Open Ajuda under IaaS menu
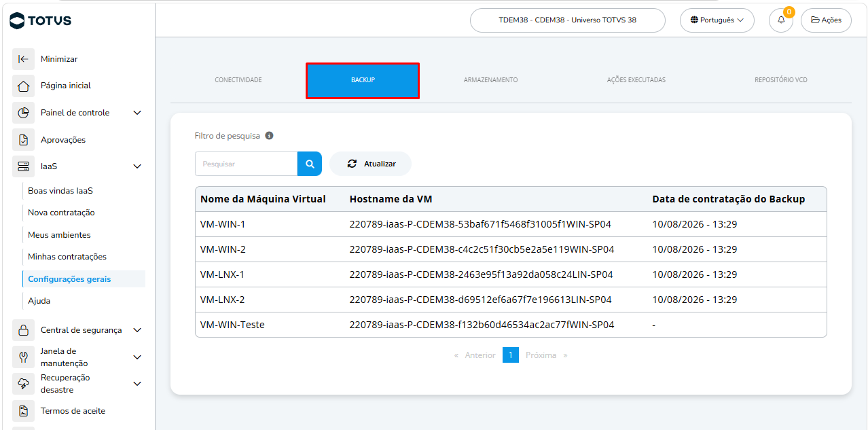This screenshot has width=868, height=430. [x=39, y=301]
